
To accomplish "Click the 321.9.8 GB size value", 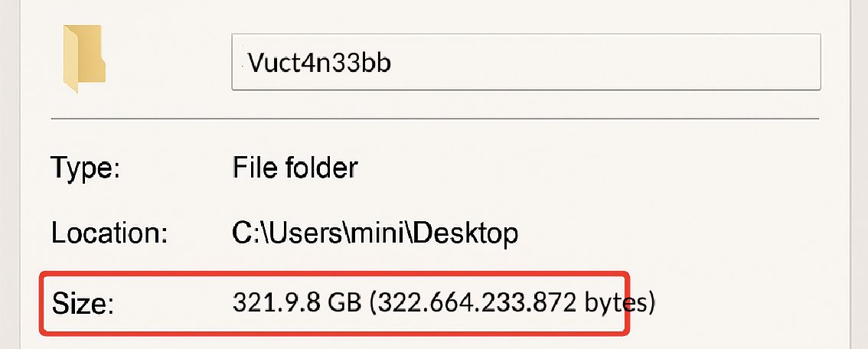I will (x=297, y=302).
